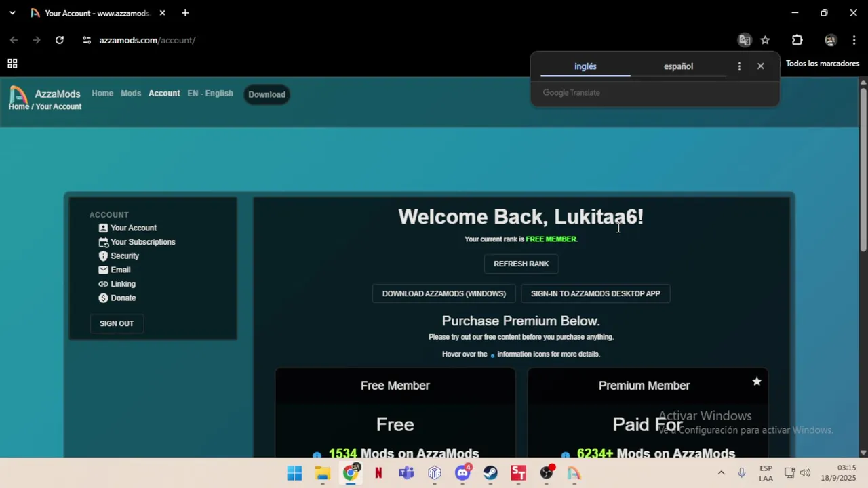868x488 pixels.
Task: Click the Premium Member card title
Action: (x=644, y=386)
